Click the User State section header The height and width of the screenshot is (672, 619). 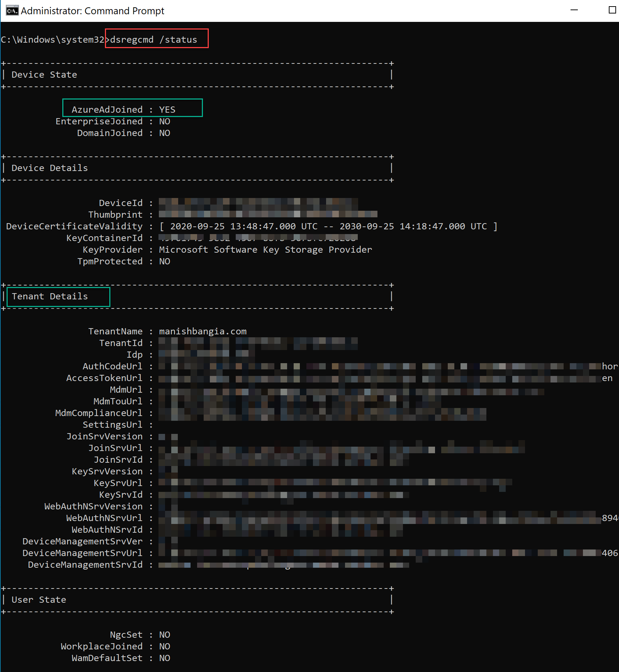[x=39, y=600]
